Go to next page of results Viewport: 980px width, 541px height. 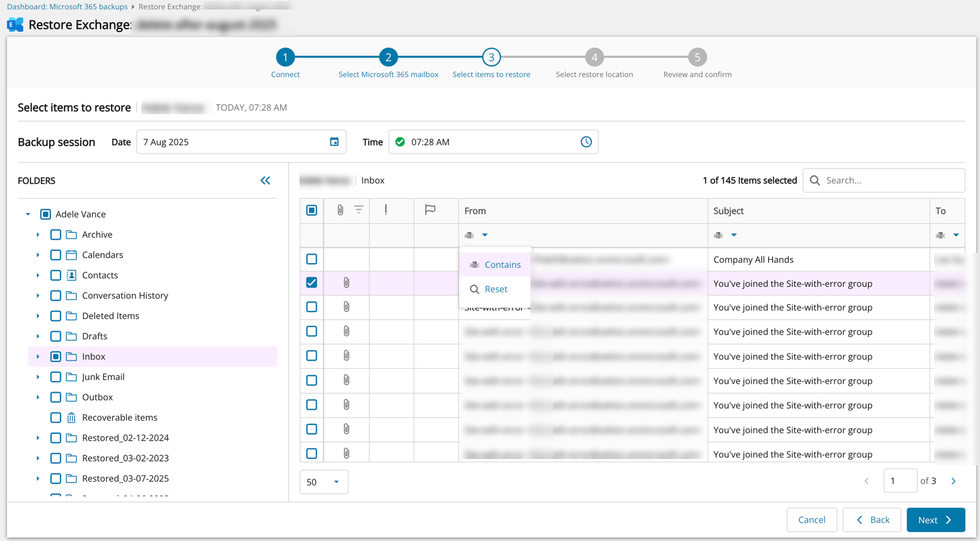954,481
